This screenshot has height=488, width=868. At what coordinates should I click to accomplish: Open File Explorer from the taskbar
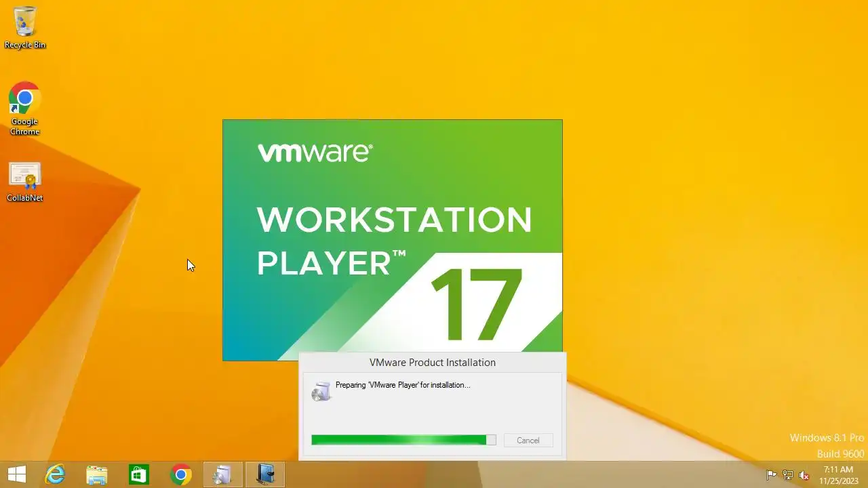(x=97, y=475)
